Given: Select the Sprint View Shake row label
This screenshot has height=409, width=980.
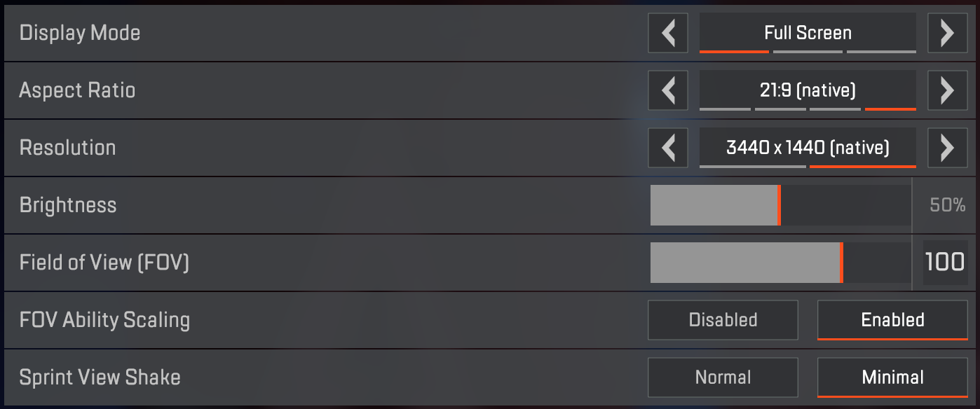Looking at the screenshot, I should point(100,377).
